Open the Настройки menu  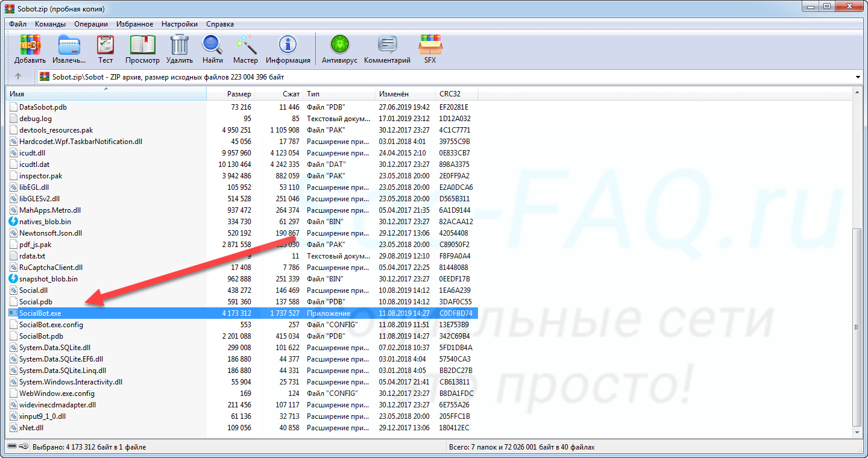(179, 24)
